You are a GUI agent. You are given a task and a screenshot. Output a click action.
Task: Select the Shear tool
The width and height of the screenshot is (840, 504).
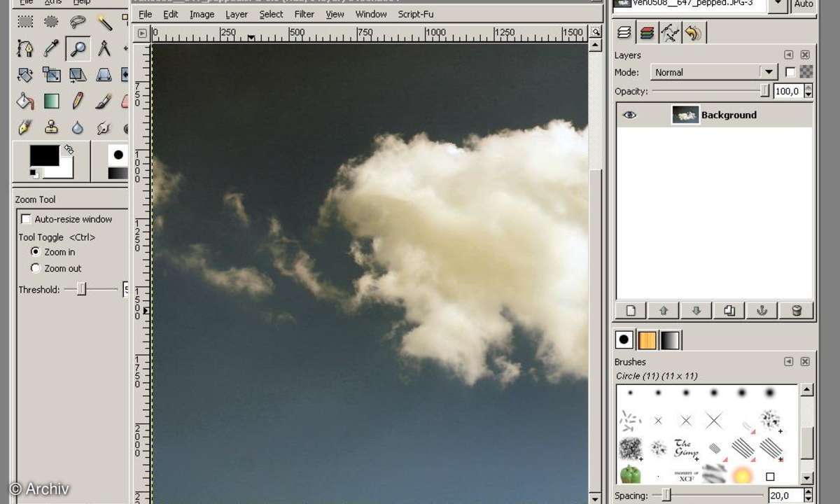click(x=78, y=75)
